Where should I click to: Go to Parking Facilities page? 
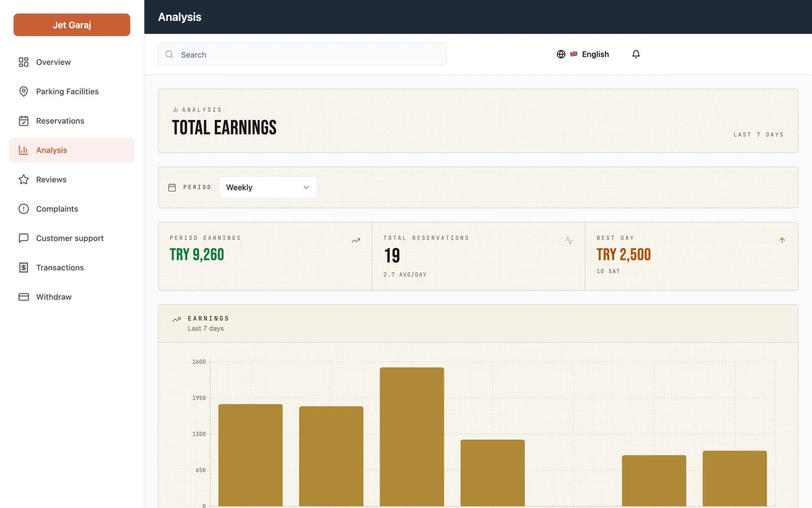coord(72,91)
